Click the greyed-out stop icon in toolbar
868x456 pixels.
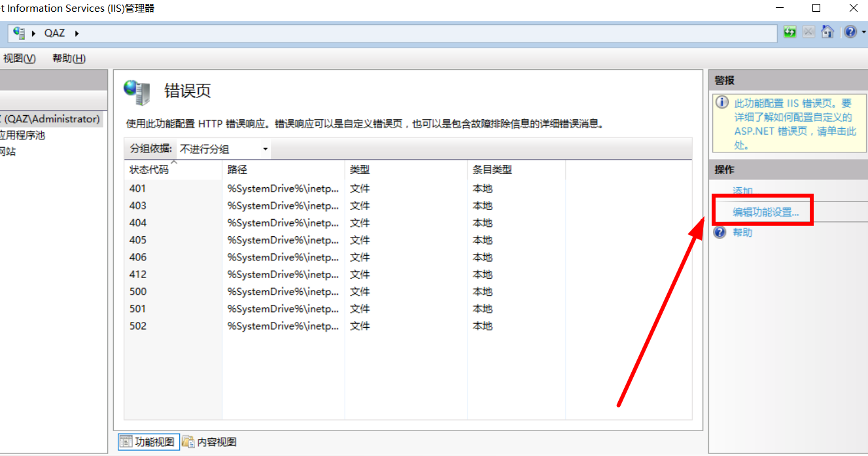pyautogui.click(x=809, y=32)
